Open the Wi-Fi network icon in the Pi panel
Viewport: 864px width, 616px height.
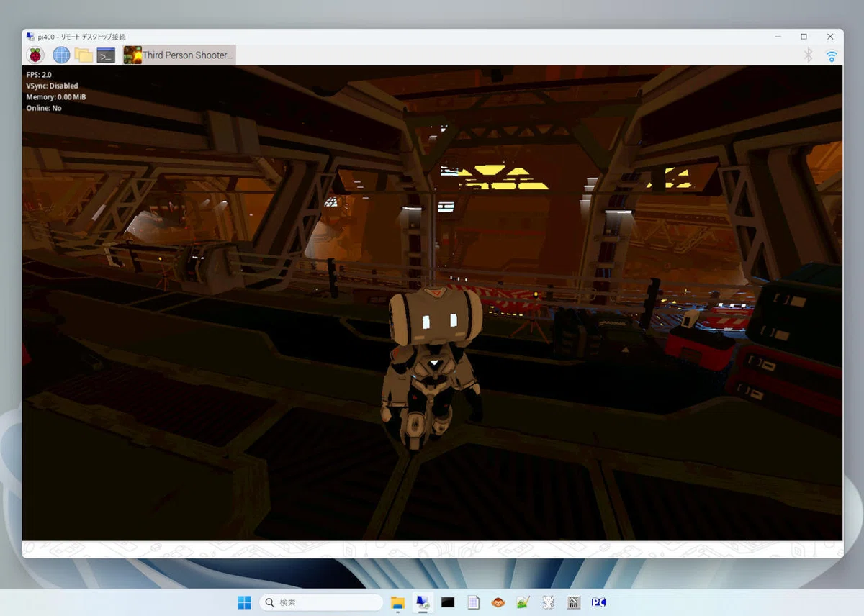click(832, 55)
